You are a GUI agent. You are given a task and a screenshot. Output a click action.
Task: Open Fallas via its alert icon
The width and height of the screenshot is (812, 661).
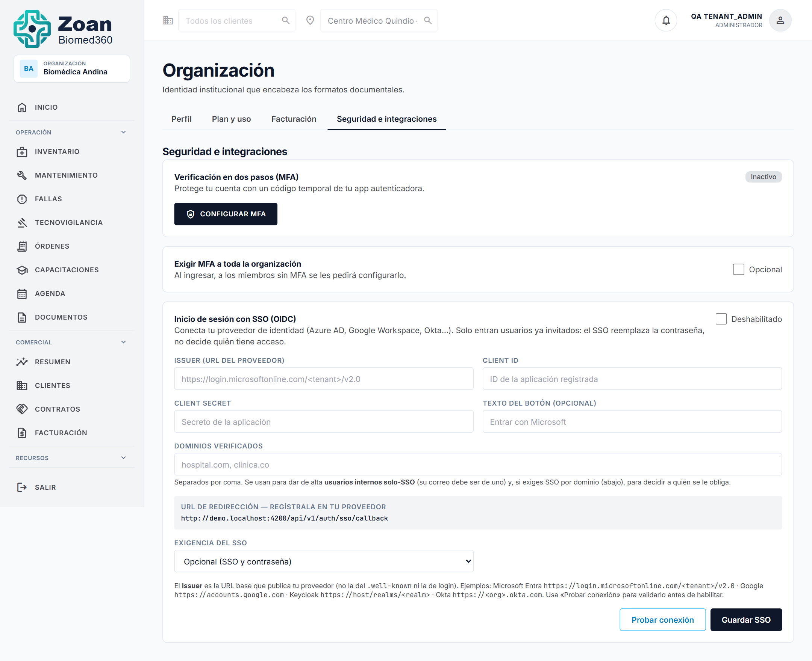[22, 199]
